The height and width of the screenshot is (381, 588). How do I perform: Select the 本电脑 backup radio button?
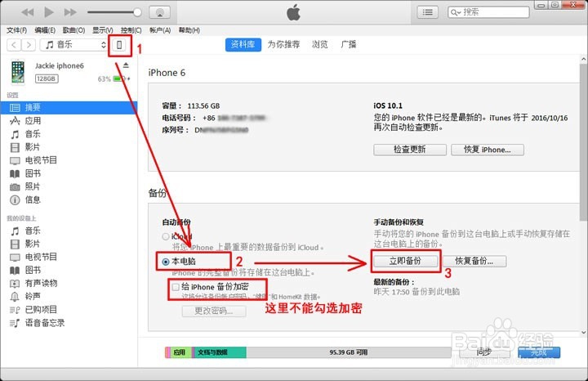click(x=166, y=262)
